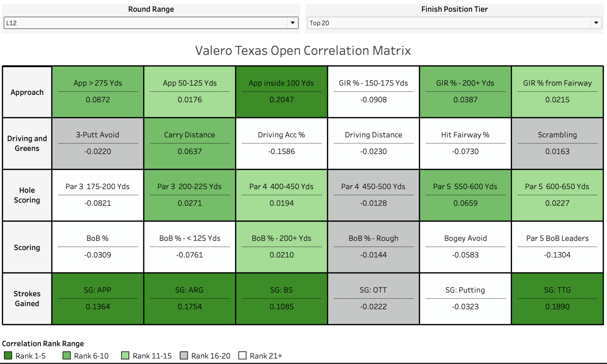Click the Valero Texas Open Correlation Matrix title

[303, 51]
